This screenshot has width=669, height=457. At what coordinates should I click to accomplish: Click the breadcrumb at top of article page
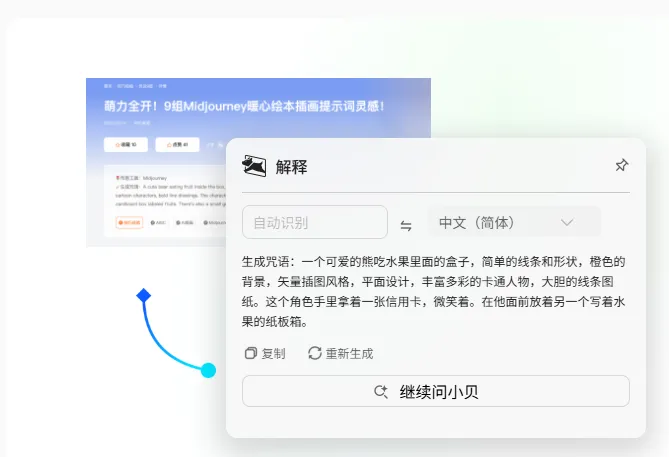[x=135, y=86]
